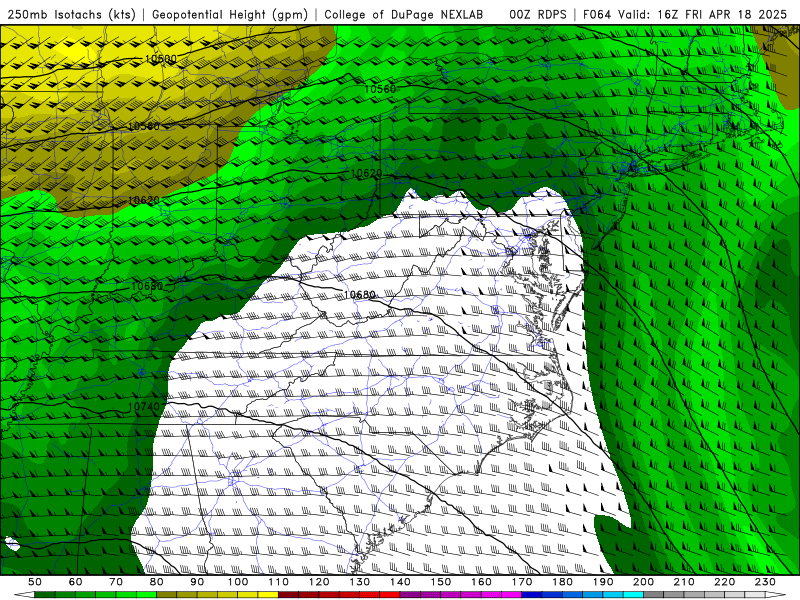Click the 10620 contour label over dark green shading
800x600 pixels.
coord(367,173)
